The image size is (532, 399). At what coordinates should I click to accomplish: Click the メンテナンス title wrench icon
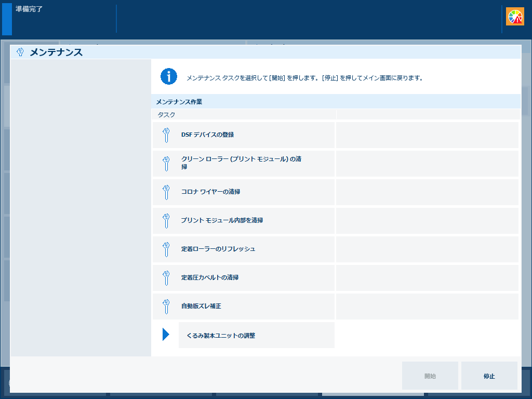20,52
